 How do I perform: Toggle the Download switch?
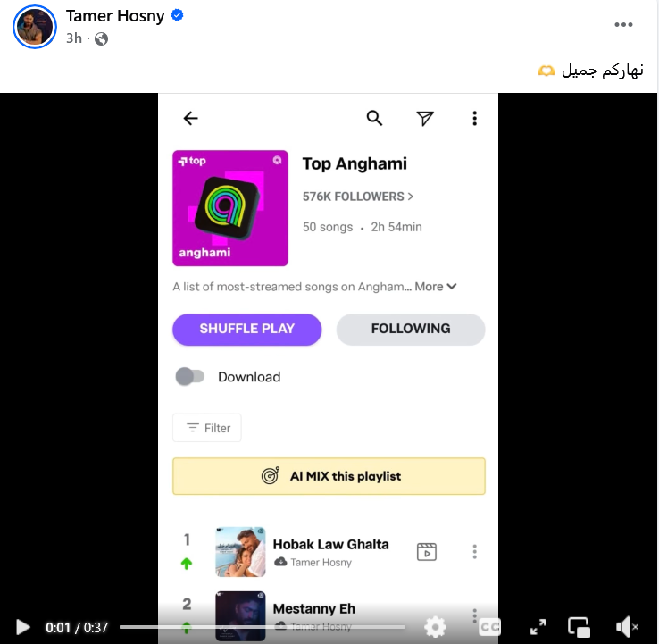pos(190,376)
